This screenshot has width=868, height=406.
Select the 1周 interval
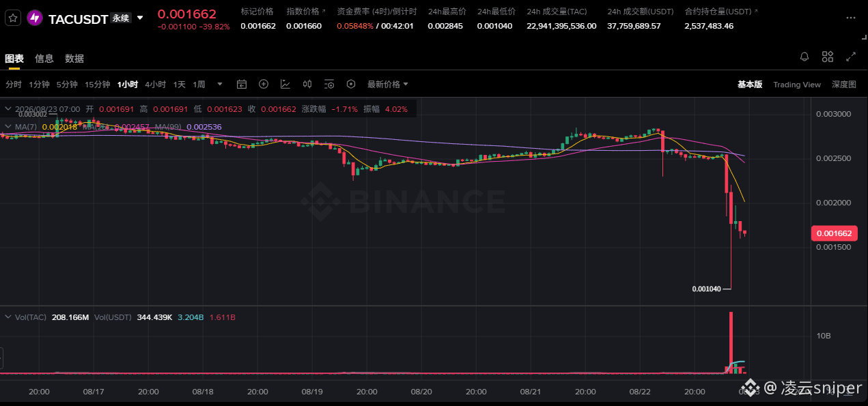coord(199,85)
